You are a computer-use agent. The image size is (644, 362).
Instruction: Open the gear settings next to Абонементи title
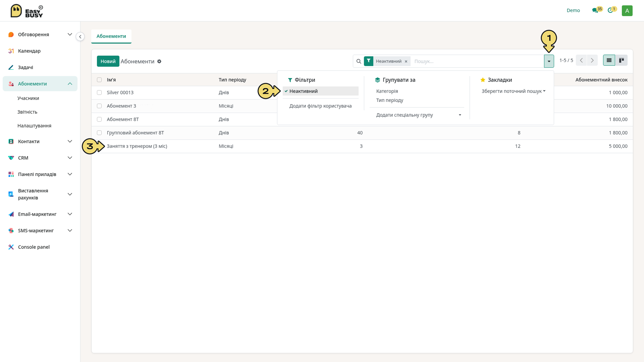159,61
